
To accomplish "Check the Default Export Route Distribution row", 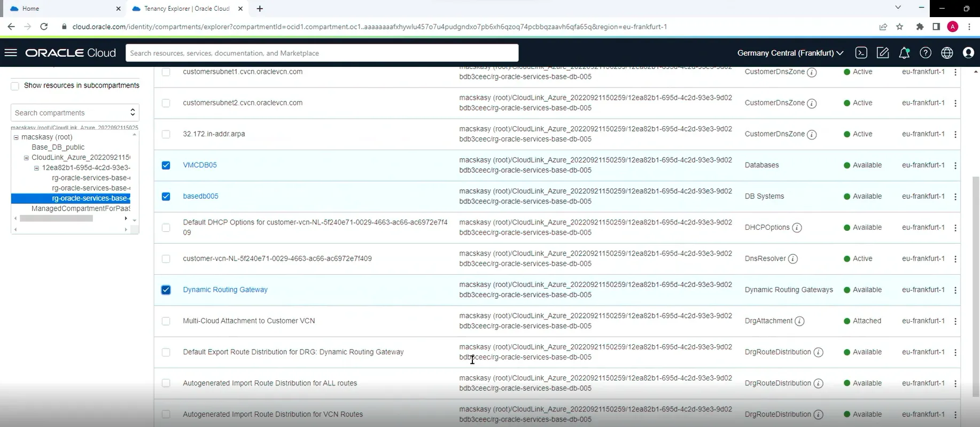I will 166,352.
